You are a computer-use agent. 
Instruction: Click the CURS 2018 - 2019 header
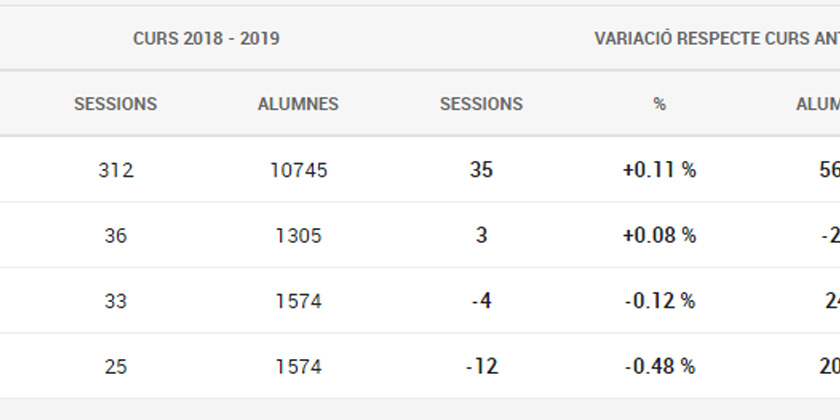206,39
